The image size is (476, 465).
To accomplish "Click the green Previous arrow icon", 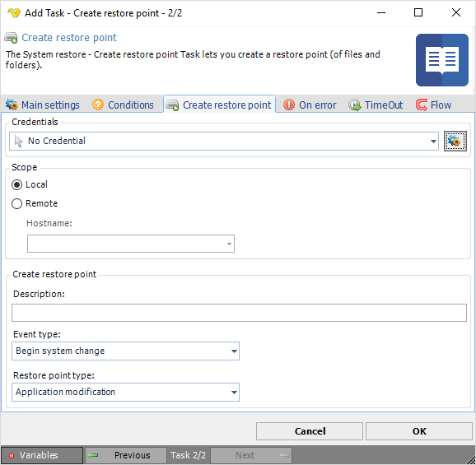I will point(92,455).
